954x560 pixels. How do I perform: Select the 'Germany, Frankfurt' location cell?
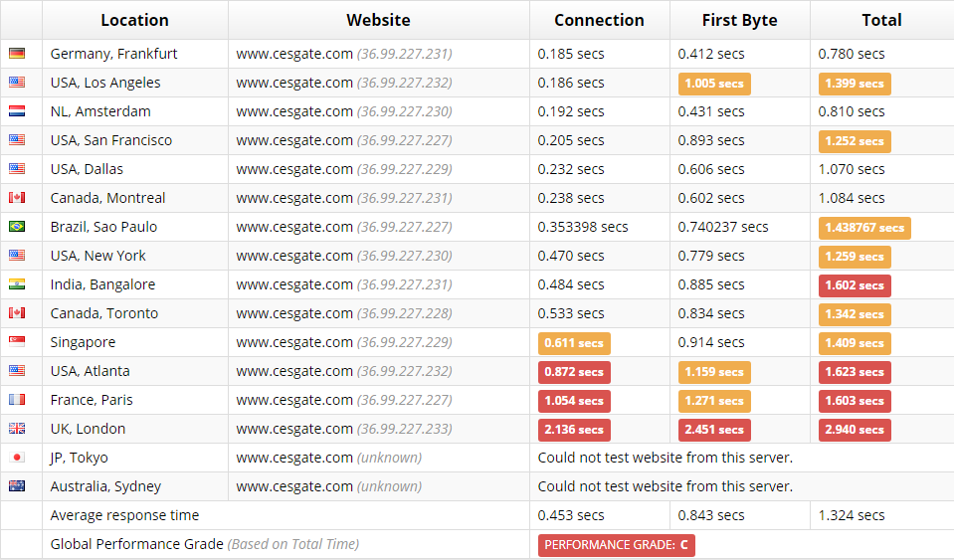(x=135, y=54)
